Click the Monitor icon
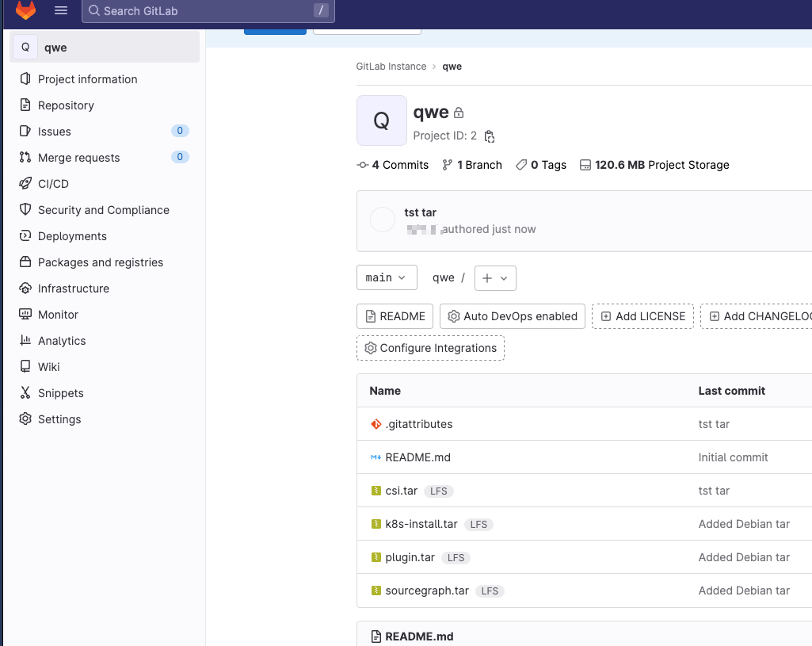 (25, 314)
